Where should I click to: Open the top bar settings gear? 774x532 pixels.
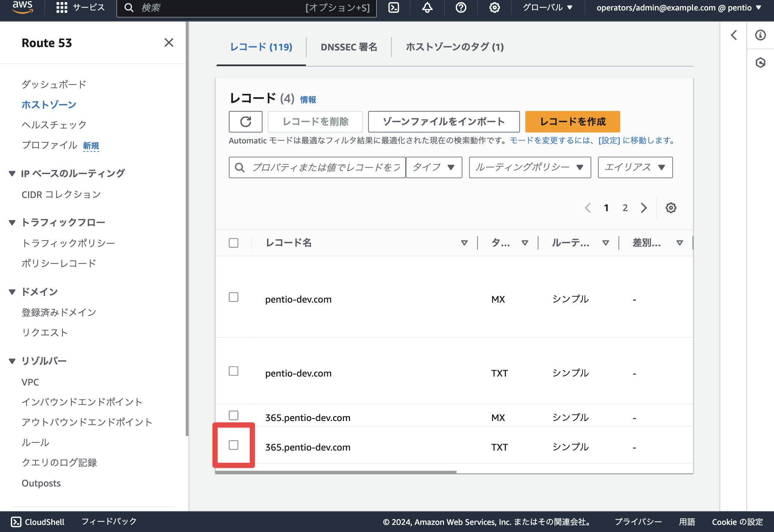coord(495,7)
